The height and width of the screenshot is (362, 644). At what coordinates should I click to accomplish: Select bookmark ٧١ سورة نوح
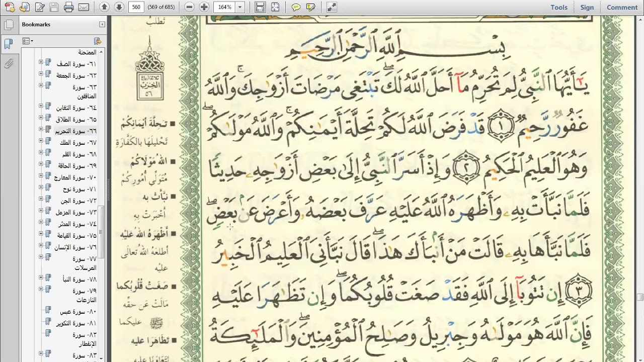(x=79, y=190)
